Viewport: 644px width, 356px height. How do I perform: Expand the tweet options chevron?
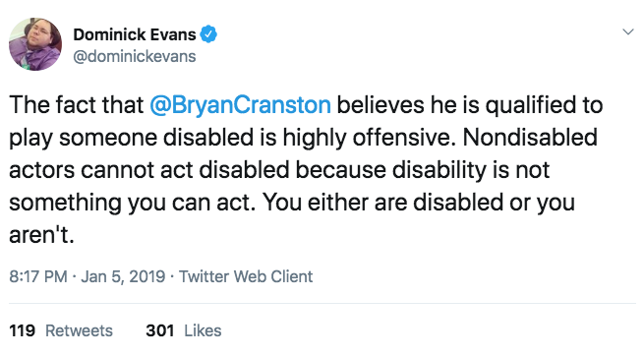pyautogui.click(x=628, y=32)
